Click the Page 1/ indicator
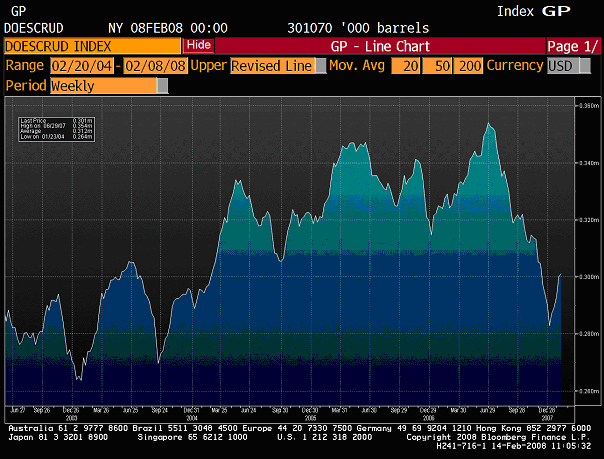The height and width of the screenshot is (459, 604). (x=572, y=46)
